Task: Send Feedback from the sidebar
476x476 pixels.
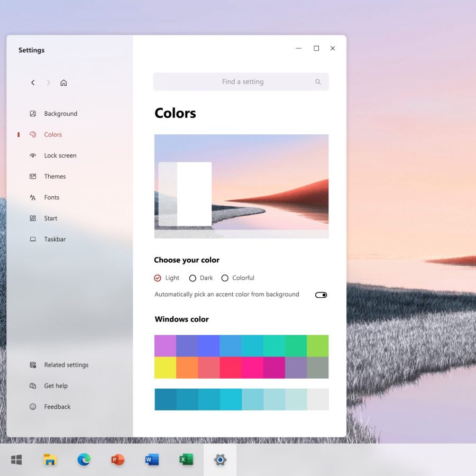Action: coord(57,407)
